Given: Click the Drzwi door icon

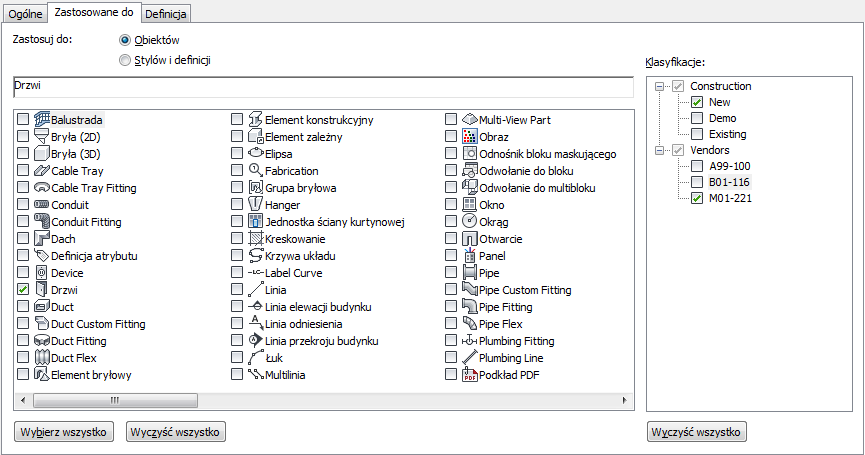Looking at the screenshot, I should (42, 290).
